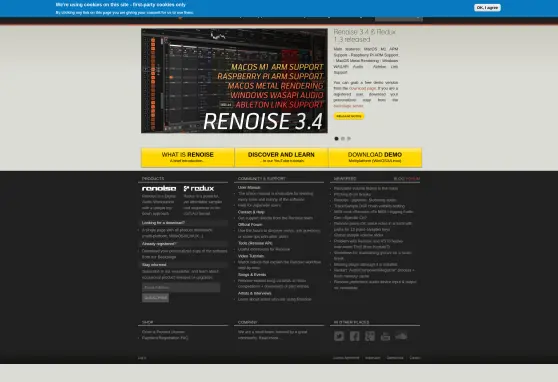Open the Facebook social icon
Viewport: 558px width, 382px height.
[354, 336]
